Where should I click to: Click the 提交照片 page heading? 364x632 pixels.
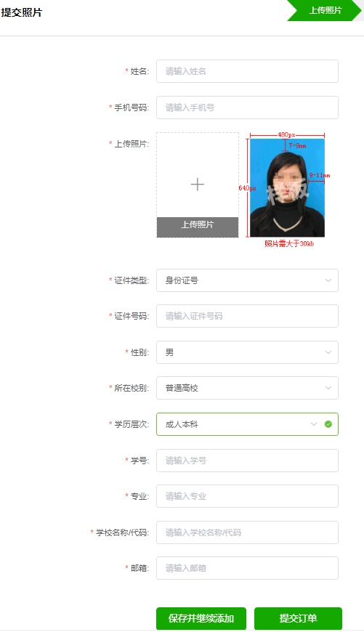[x=21, y=12]
